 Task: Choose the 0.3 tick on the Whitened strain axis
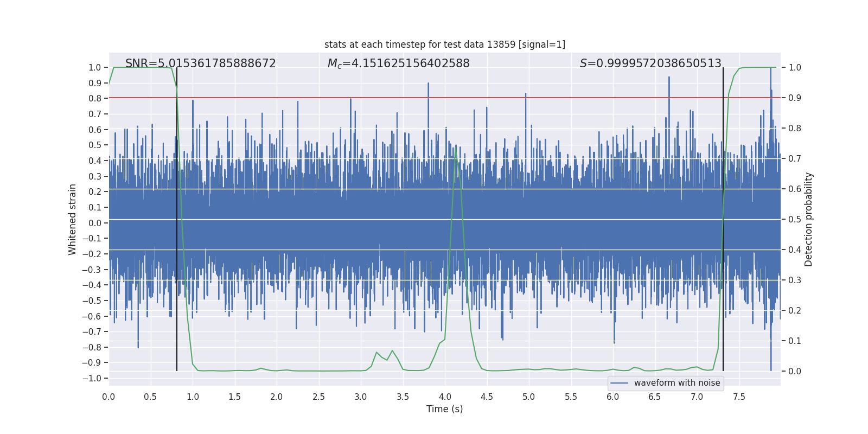(x=95, y=176)
